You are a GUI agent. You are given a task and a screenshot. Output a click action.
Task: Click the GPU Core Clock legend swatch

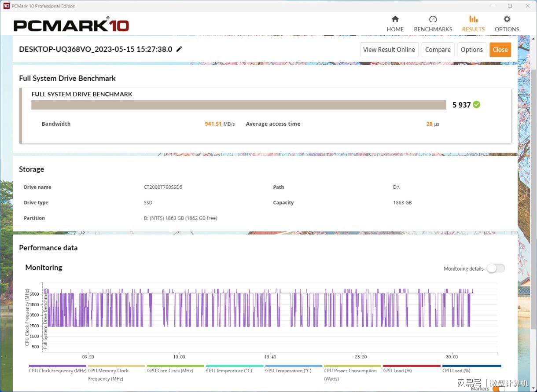[x=176, y=366]
